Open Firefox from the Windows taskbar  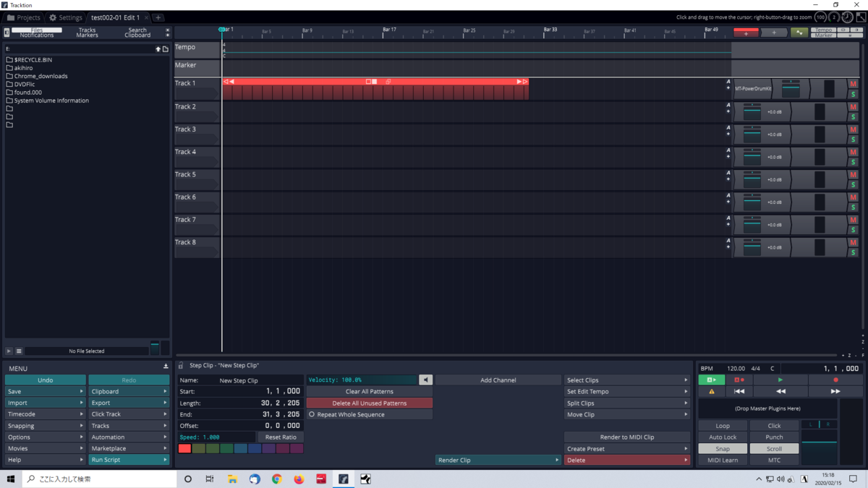pos(299,479)
